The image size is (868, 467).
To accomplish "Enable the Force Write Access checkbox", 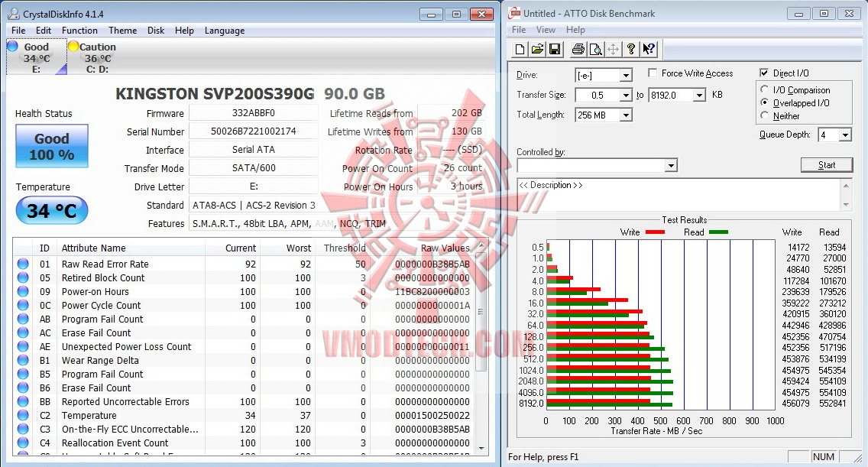I will [x=653, y=73].
